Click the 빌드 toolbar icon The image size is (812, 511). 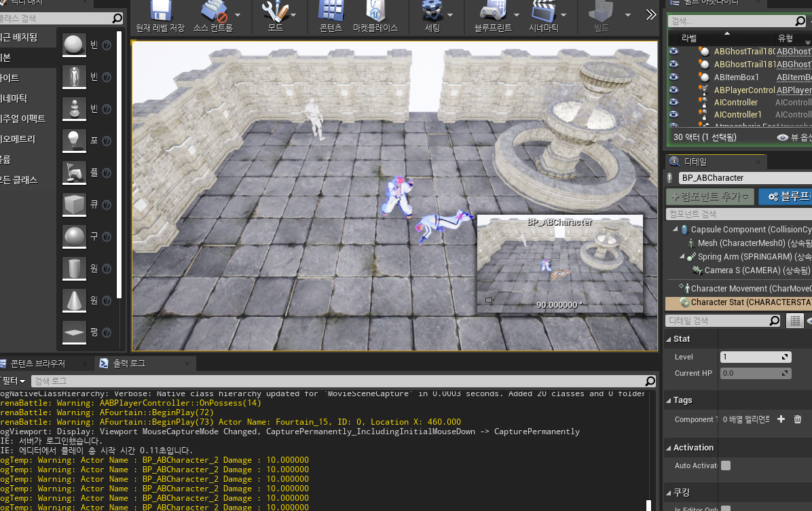pyautogui.click(x=602, y=10)
